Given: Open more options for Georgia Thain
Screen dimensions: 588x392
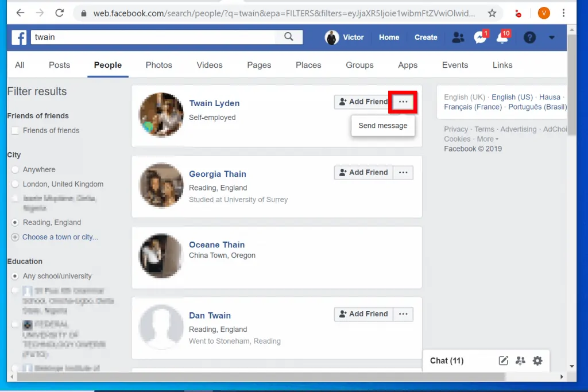Looking at the screenshot, I should pos(403,172).
